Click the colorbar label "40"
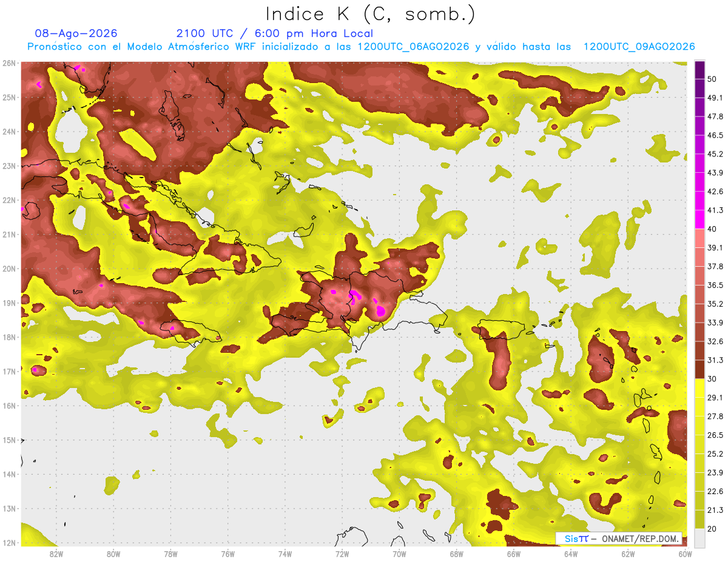 pos(712,229)
